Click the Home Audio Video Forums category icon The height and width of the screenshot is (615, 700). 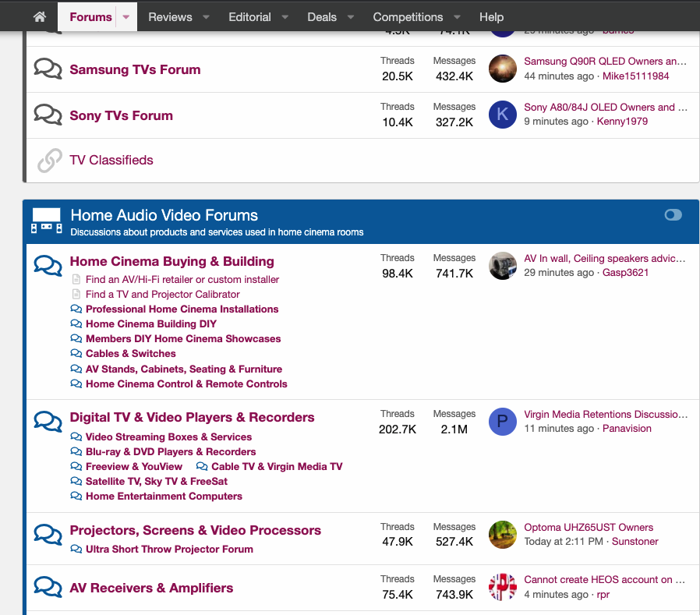46,221
